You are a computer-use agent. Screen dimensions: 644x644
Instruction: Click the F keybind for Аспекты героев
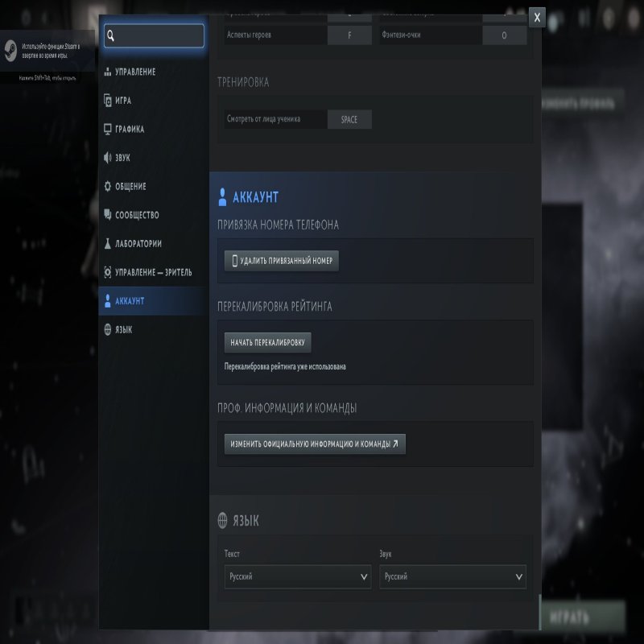[349, 35]
